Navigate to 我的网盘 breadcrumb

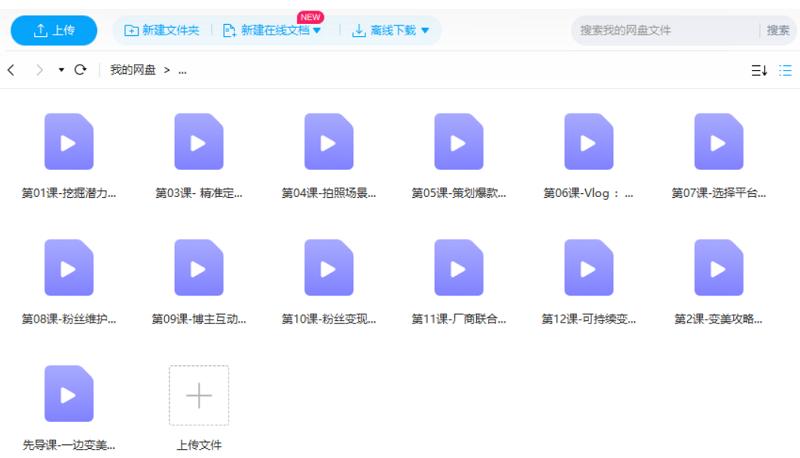click(x=132, y=70)
